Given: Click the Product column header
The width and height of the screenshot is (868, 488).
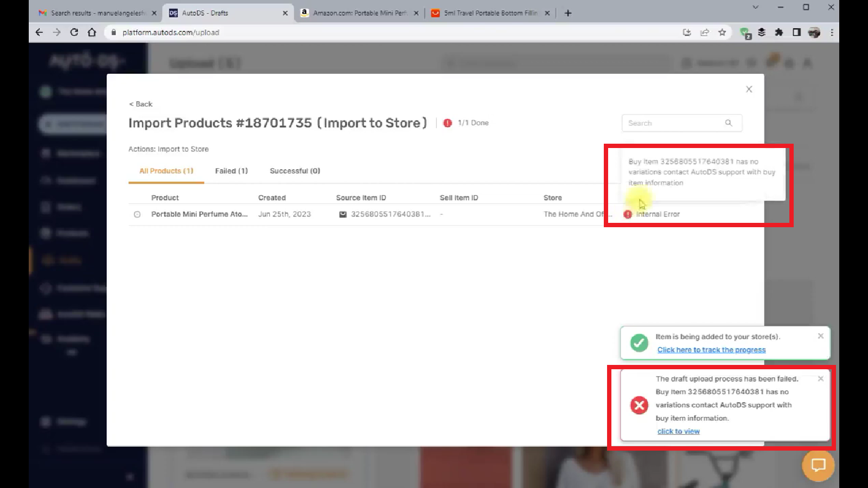Looking at the screenshot, I should pos(165,198).
